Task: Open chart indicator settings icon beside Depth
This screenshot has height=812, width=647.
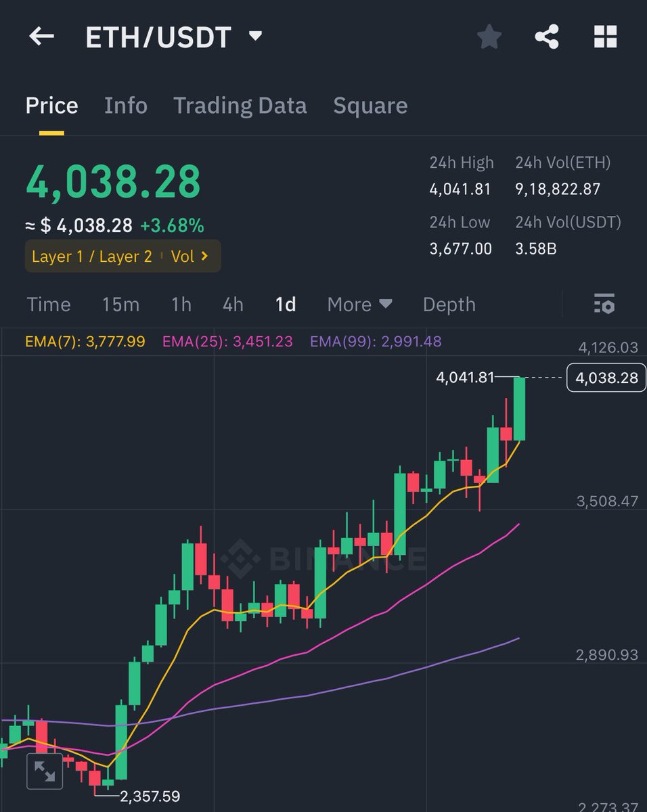Action: [603, 305]
